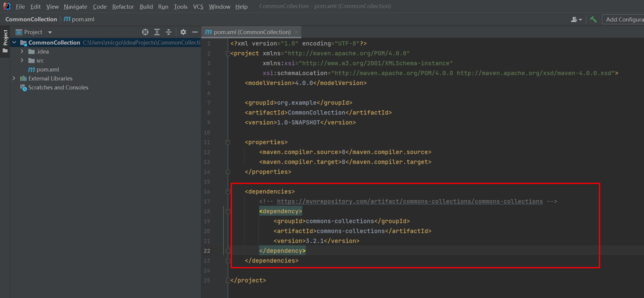Open the Edit menu
Screen dimensions: 644x298
[35, 6]
